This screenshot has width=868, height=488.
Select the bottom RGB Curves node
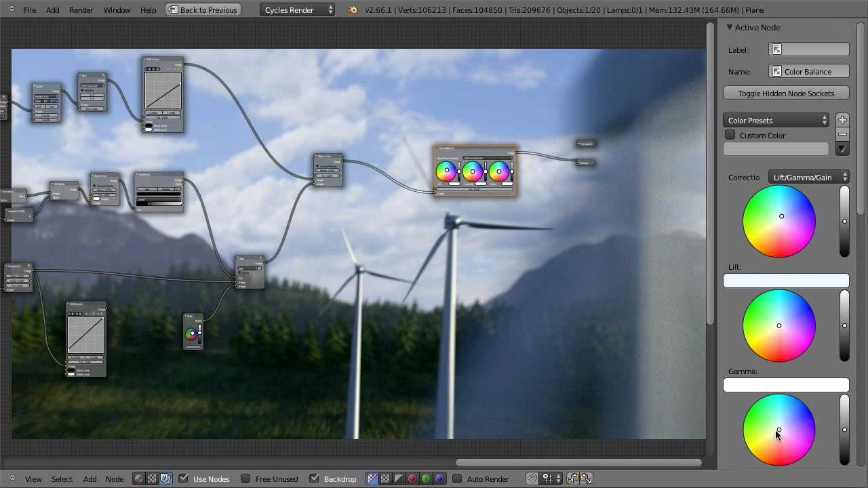86,339
